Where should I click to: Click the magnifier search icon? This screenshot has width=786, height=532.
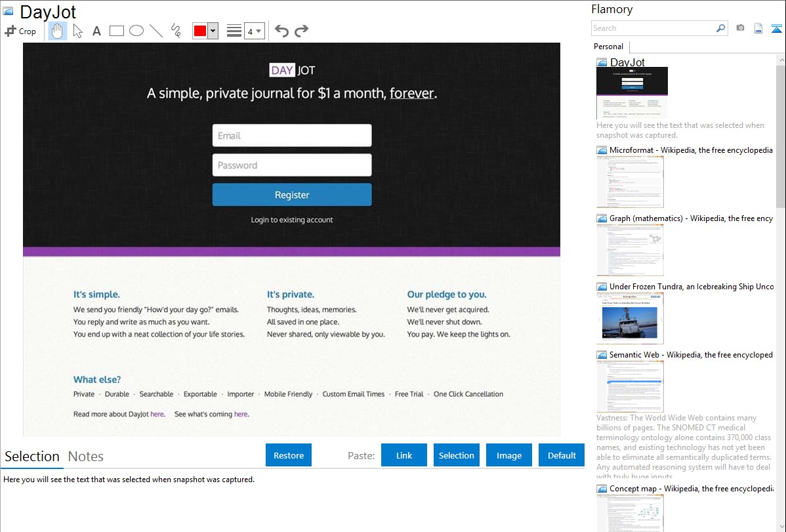tap(721, 28)
